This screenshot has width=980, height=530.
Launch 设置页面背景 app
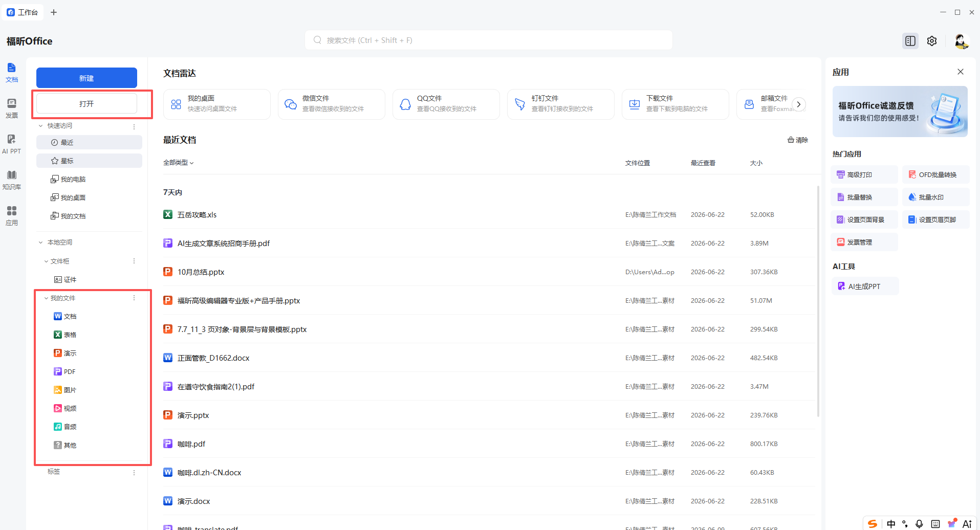pyautogui.click(x=864, y=219)
